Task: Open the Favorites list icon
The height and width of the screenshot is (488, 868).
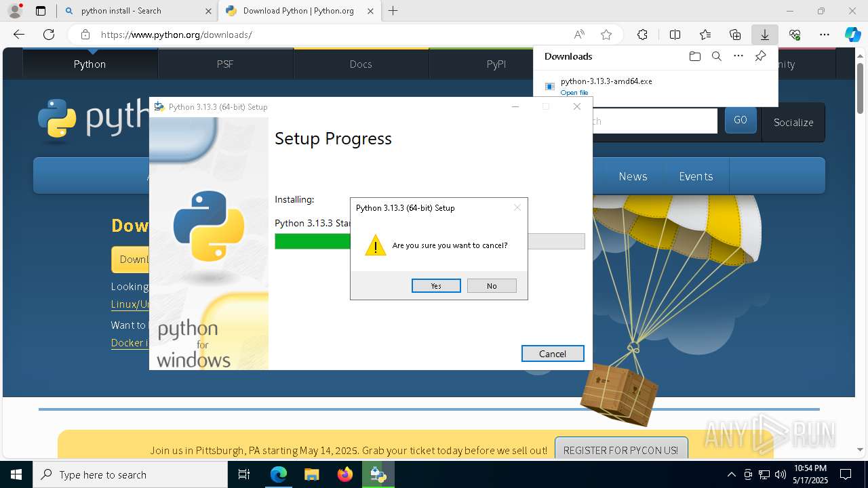Action: (x=705, y=35)
